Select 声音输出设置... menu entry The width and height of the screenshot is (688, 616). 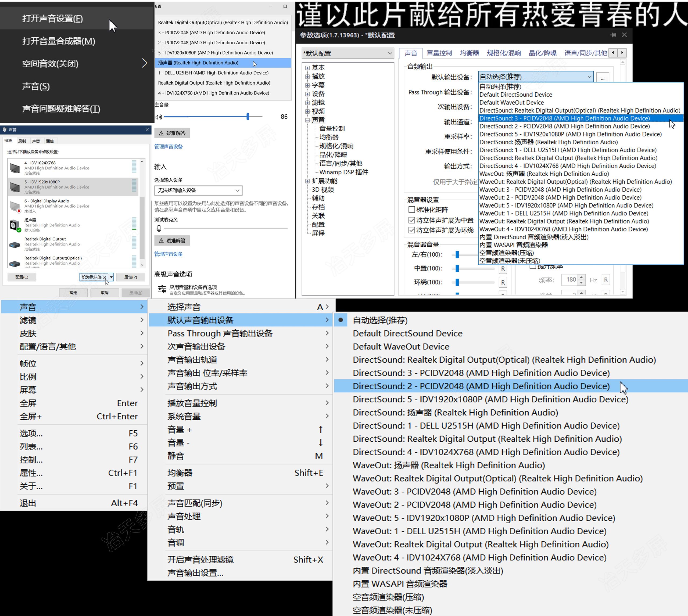tap(240, 573)
